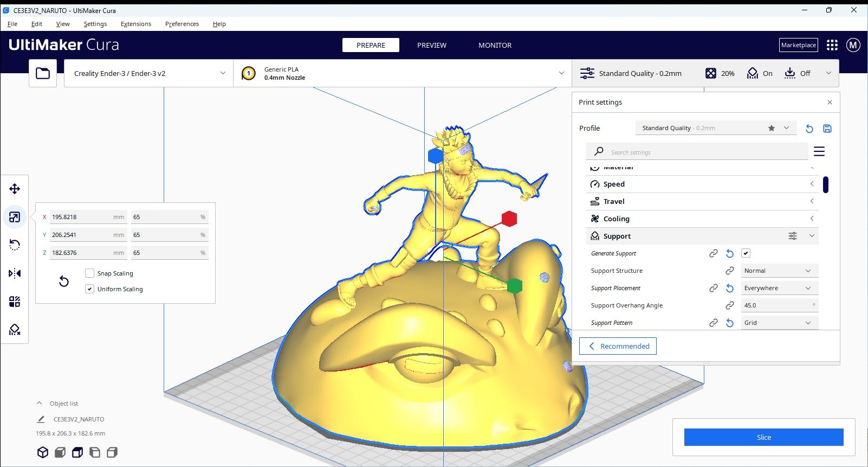Select the Mirror tool
The height and width of the screenshot is (467, 868).
tap(15, 273)
